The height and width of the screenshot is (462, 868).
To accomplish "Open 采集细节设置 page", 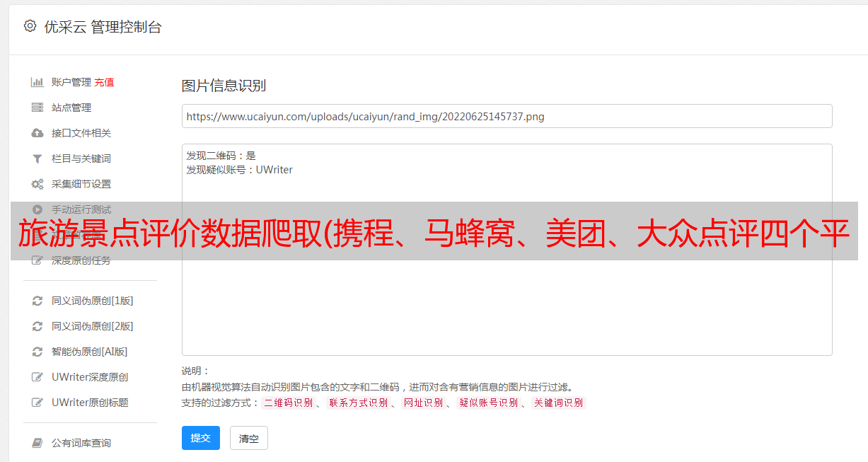I will pyautogui.click(x=81, y=184).
